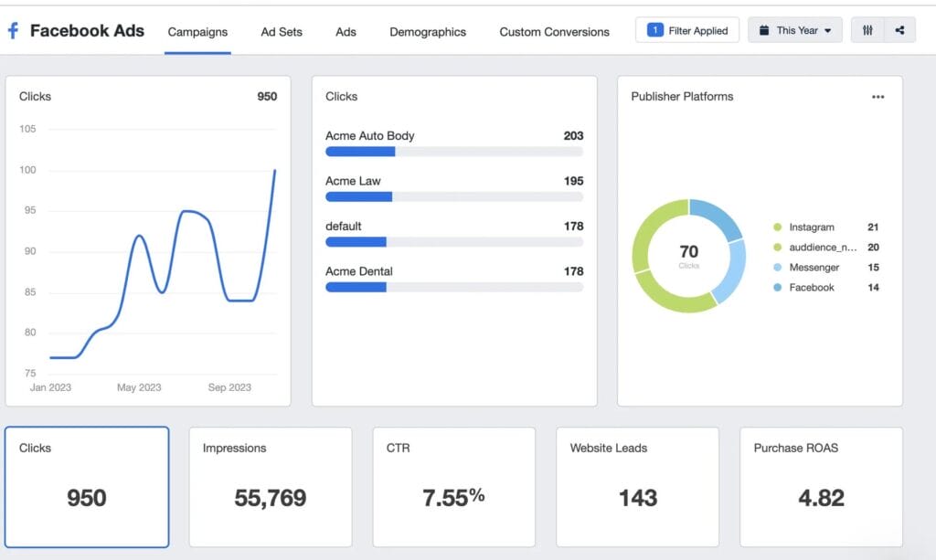
Task: Open the adjust settings sliders icon
Action: pyautogui.click(x=867, y=30)
